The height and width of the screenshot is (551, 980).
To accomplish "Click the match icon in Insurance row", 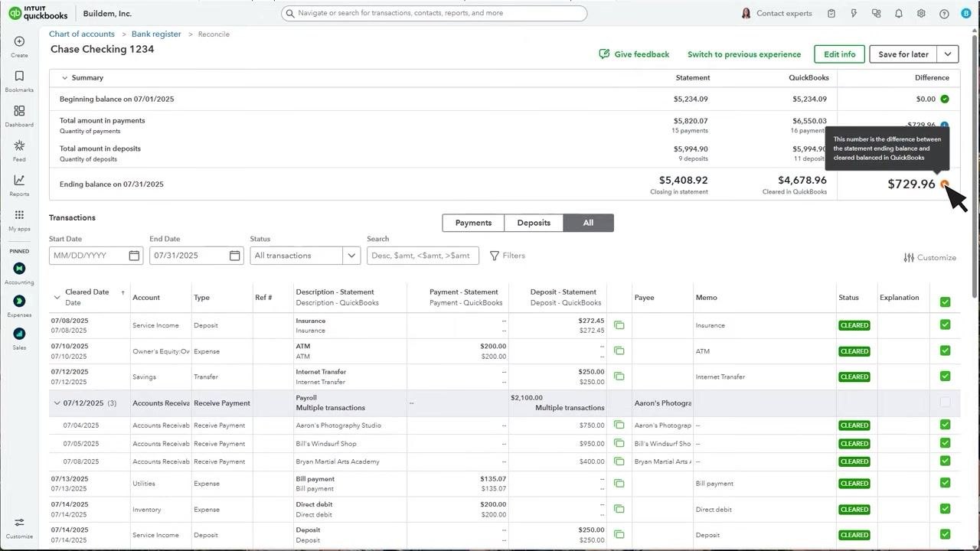I will [619, 325].
